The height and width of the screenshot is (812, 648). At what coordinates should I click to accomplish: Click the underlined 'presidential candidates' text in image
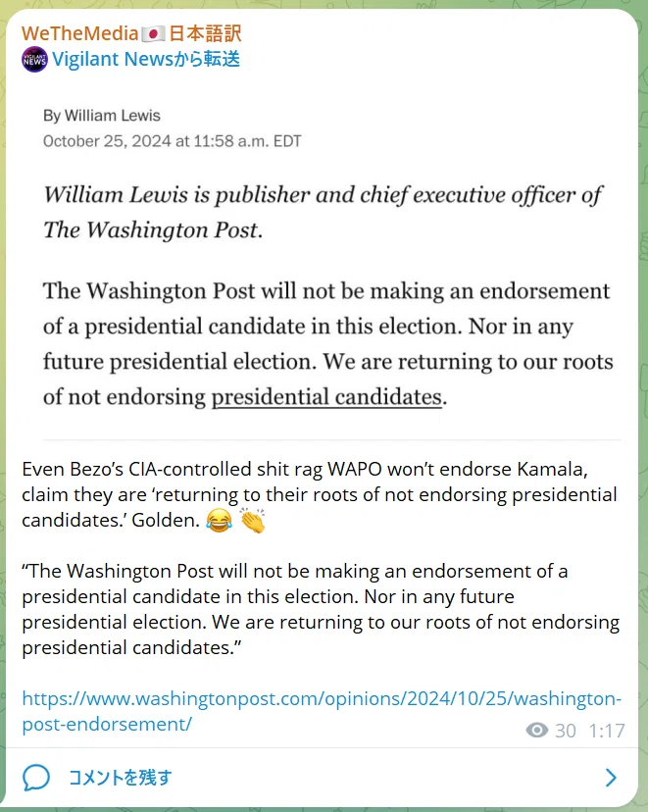point(326,397)
